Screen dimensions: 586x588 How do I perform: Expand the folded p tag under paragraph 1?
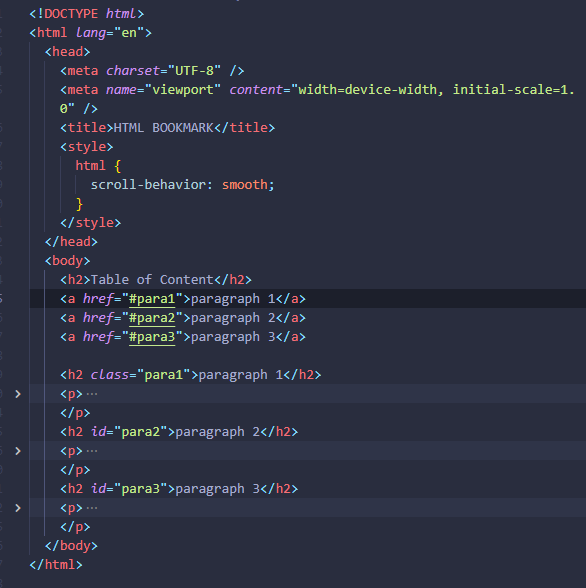coord(18,394)
